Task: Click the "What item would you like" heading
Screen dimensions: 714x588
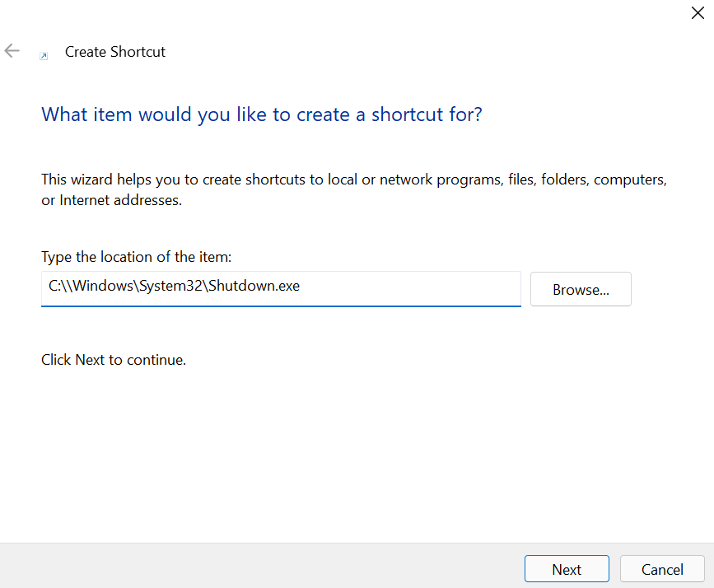Action: pos(261,114)
